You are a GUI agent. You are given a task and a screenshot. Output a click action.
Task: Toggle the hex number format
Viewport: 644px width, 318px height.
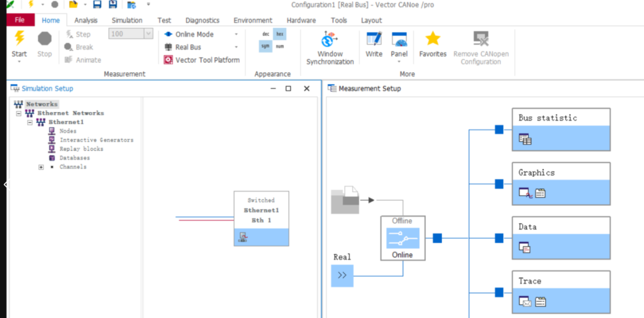(280, 34)
